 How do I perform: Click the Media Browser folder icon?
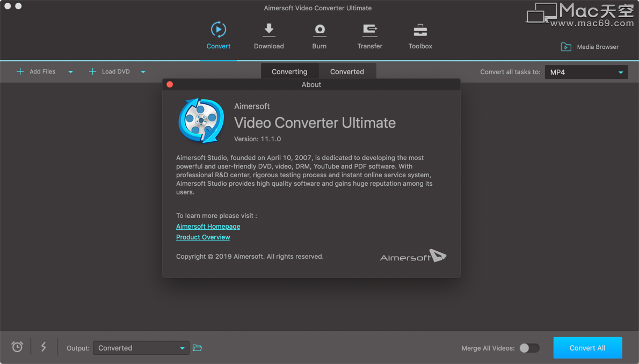[x=565, y=47]
